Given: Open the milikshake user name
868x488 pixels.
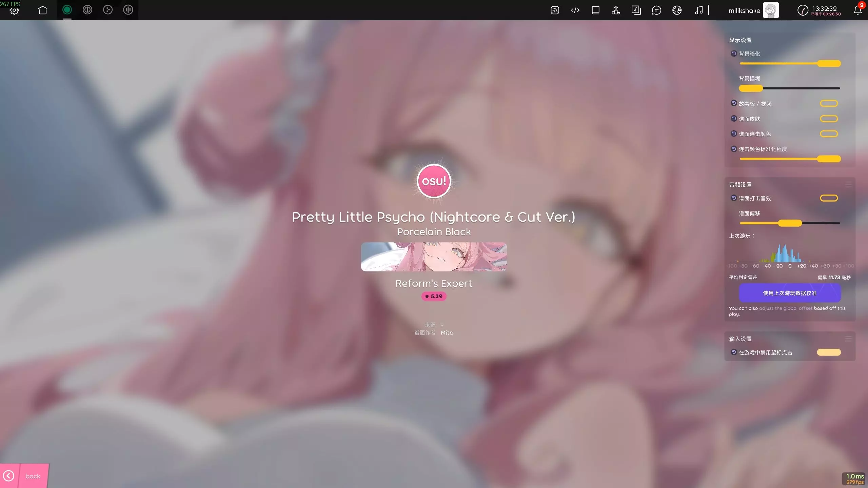Looking at the screenshot, I should point(744,11).
